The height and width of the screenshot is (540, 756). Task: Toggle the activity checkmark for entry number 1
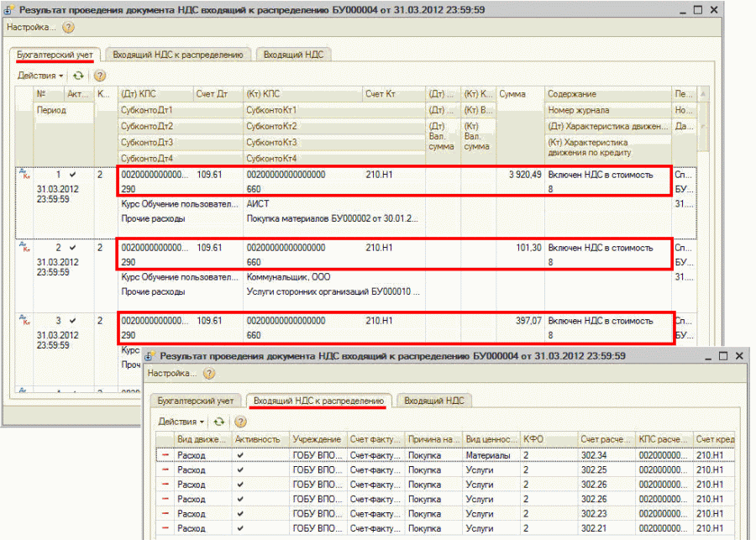pyautogui.click(x=73, y=176)
